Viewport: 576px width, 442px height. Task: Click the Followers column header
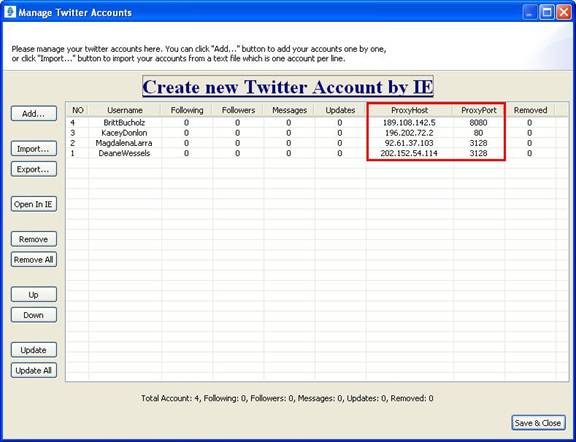[x=238, y=110]
